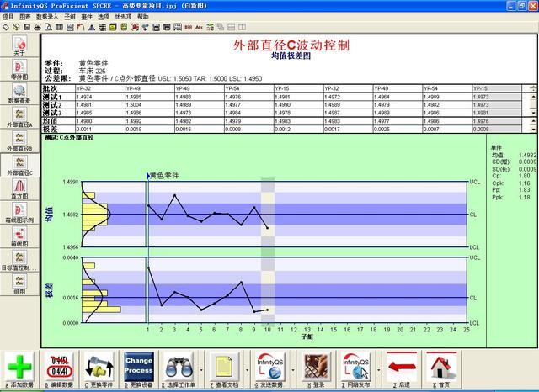
Task: Open the 图表 menu
Action: (x=24, y=17)
